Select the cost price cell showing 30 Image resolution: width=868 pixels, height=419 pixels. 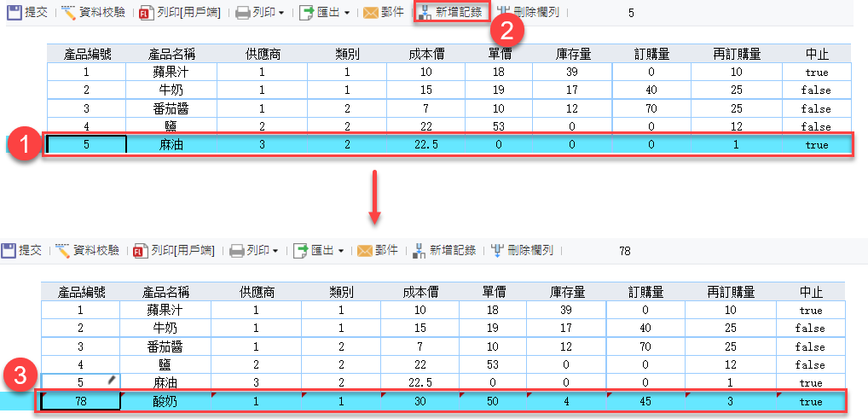pos(420,402)
